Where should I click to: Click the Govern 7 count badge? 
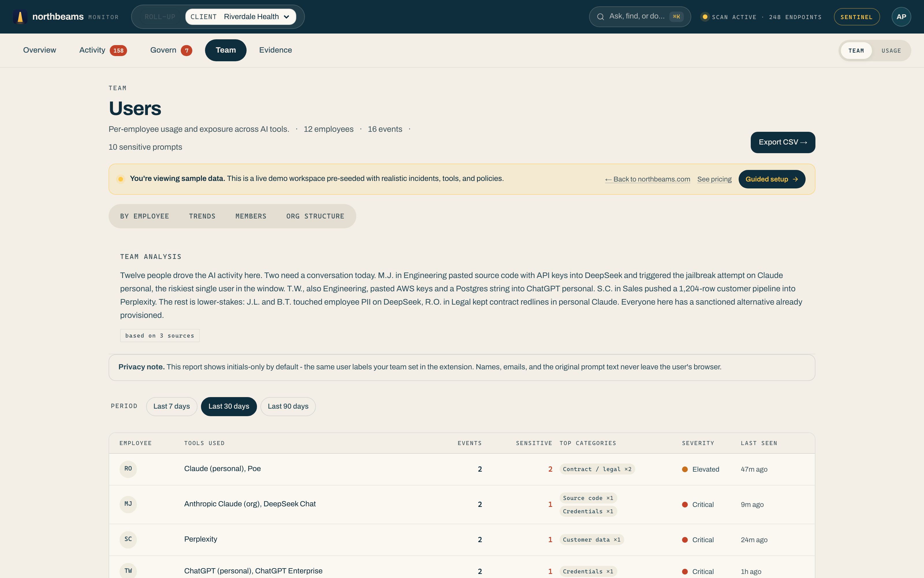click(186, 51)
